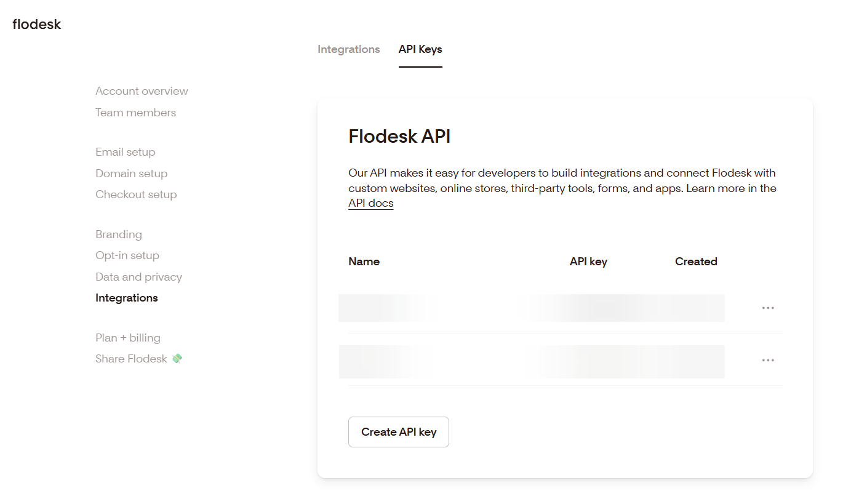Click the flodesk logo
Viewport: 859px width, 504px height.
[x=37, y=25]
